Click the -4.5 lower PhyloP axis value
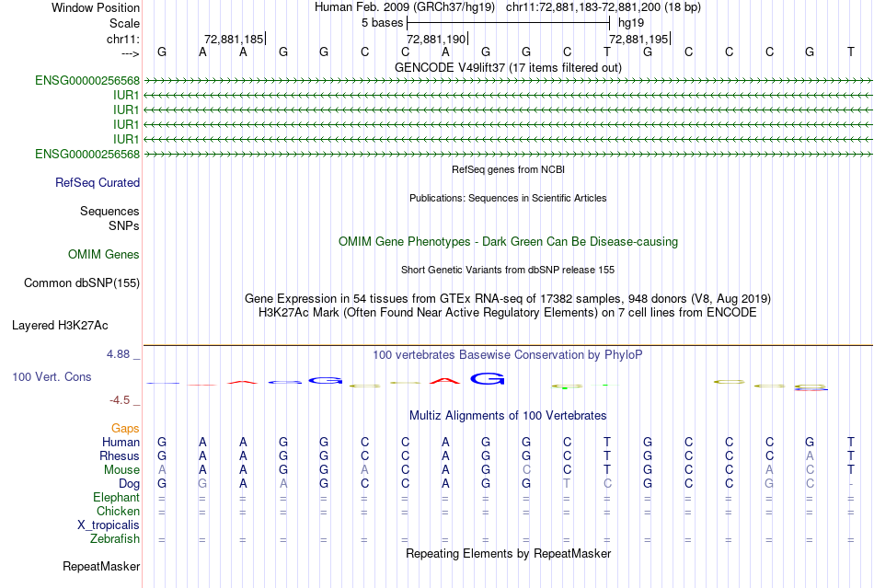Image resolution: width=874 pixels, height=588 pixels. pos(120,400)
